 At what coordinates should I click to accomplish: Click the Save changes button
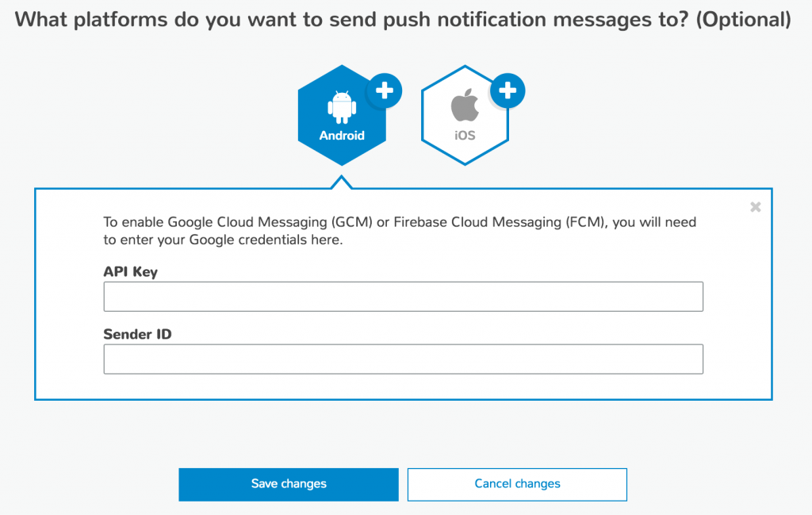click(x=289, y=484)
